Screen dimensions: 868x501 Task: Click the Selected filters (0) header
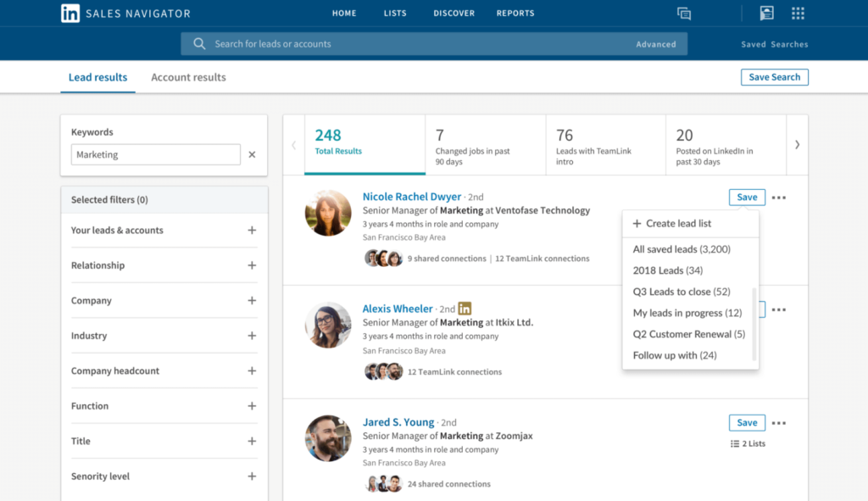pos(164,200)
